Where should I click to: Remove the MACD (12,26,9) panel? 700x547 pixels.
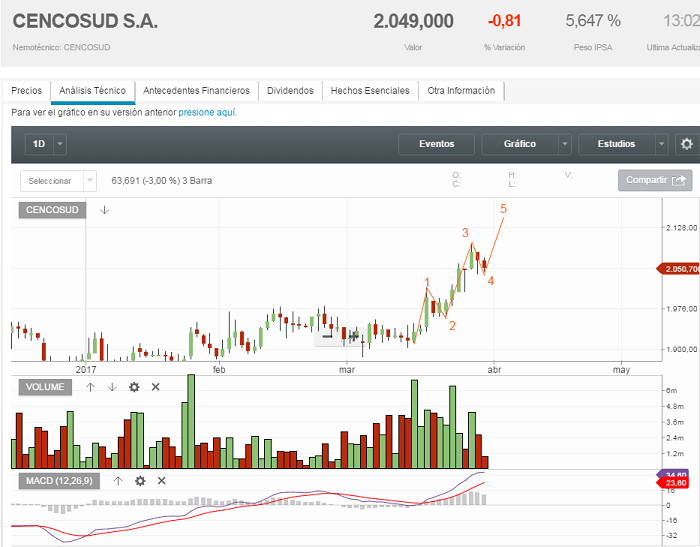[x=162, y=481]
